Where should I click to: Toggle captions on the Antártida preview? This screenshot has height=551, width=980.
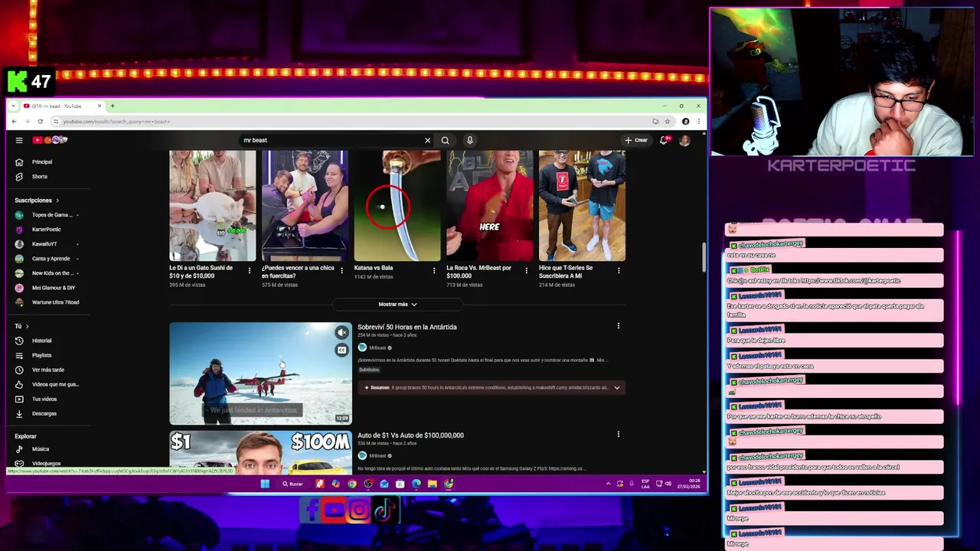pyautogui.click(x=341, y=350)
